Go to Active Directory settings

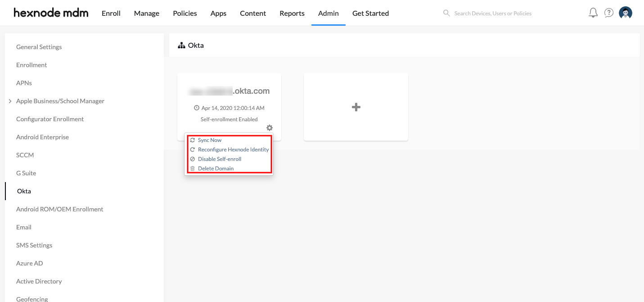(39, 281)
